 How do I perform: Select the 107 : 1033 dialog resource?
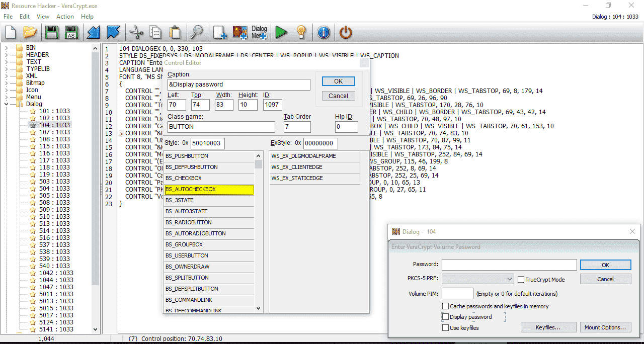click(55, 132)
